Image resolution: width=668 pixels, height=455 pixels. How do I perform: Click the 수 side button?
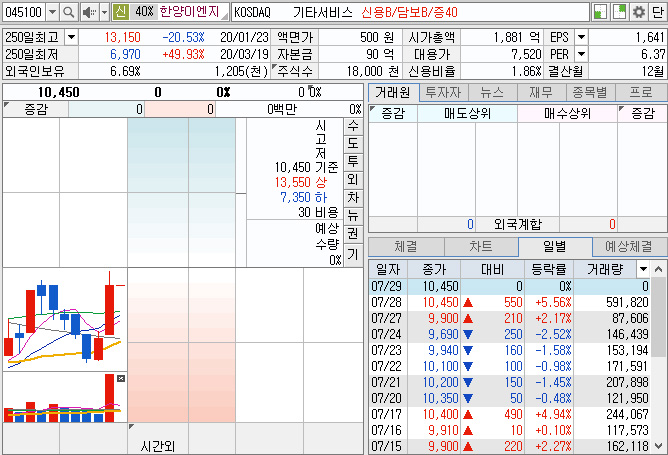(353, 126)
